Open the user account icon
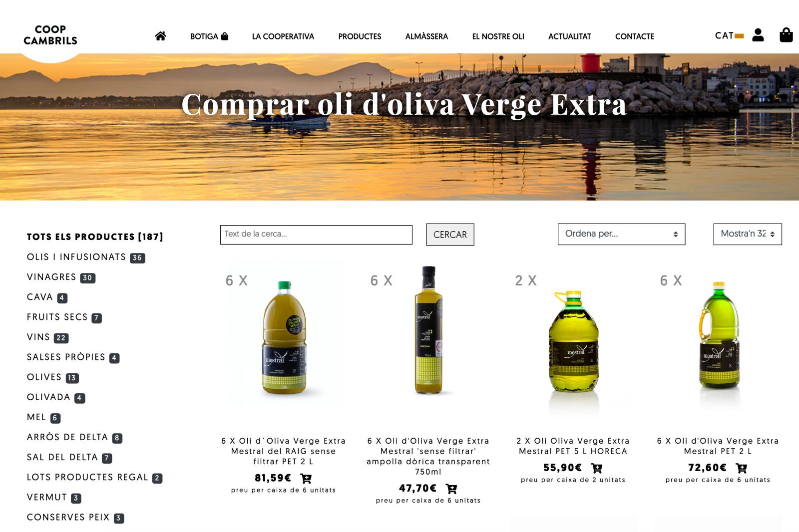 758,35
